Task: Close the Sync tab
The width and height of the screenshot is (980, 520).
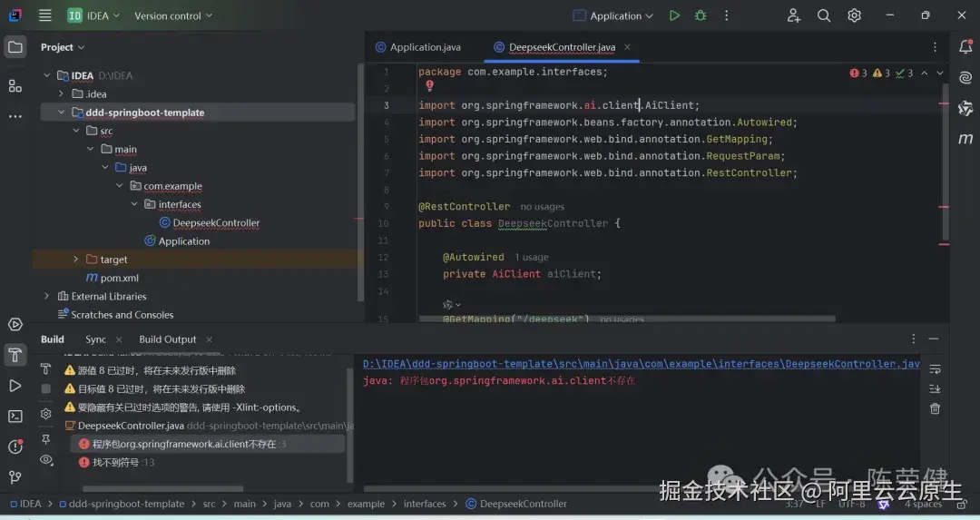Action: pyautogui.click(x=119, y=339)
